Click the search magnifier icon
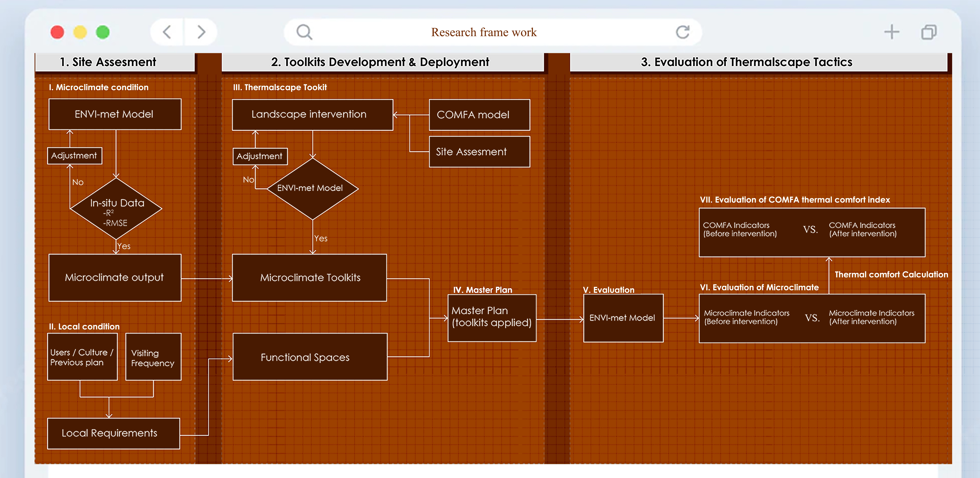This screenshot has height=478, width=980. [x=304, y=32]
